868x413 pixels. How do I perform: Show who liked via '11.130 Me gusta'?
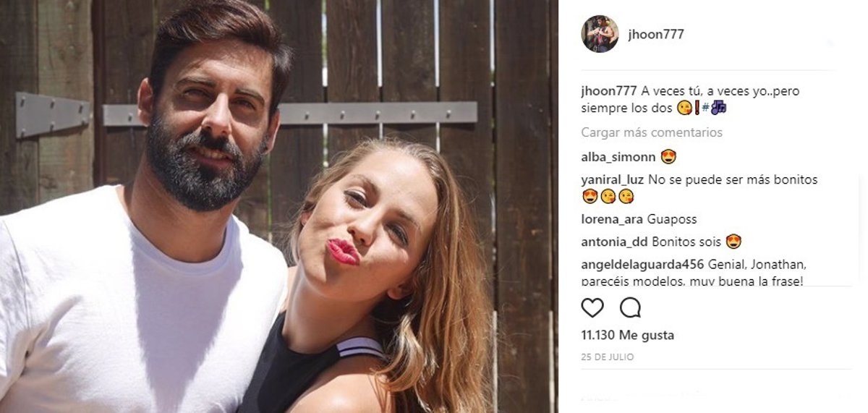tap(628, 335)
